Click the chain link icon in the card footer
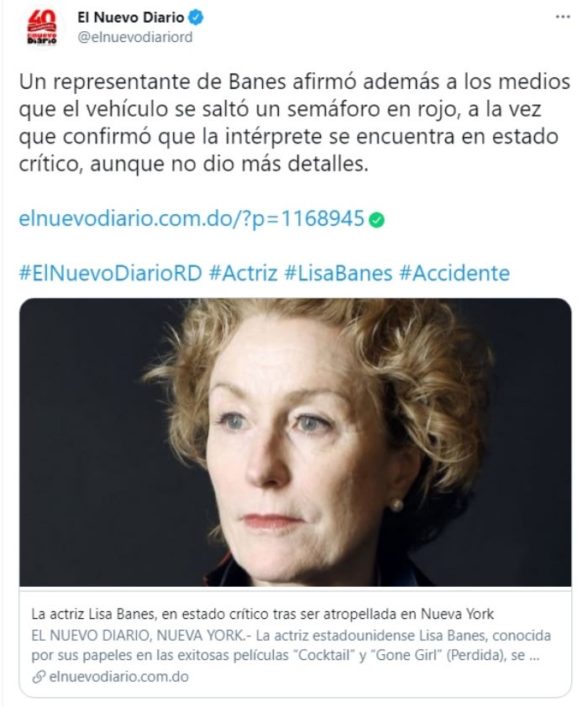This screenshot has width=588, height=707. coord(39,677)
